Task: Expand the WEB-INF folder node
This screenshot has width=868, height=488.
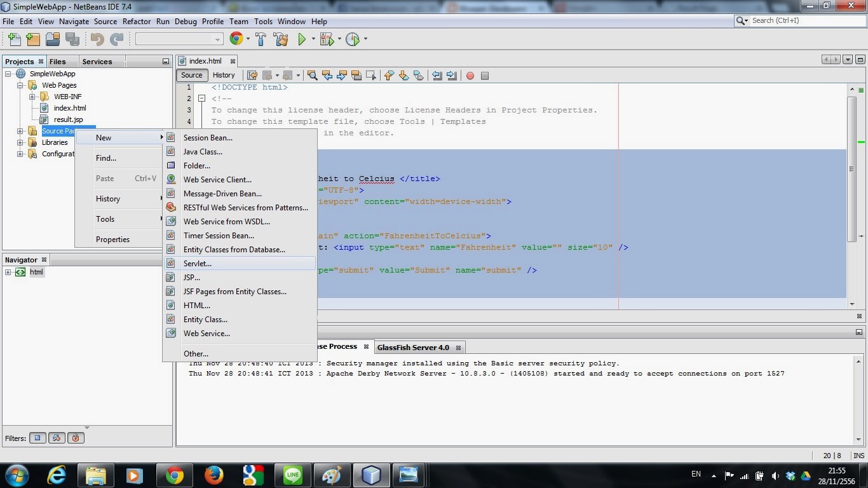Action: click(32, 96)
